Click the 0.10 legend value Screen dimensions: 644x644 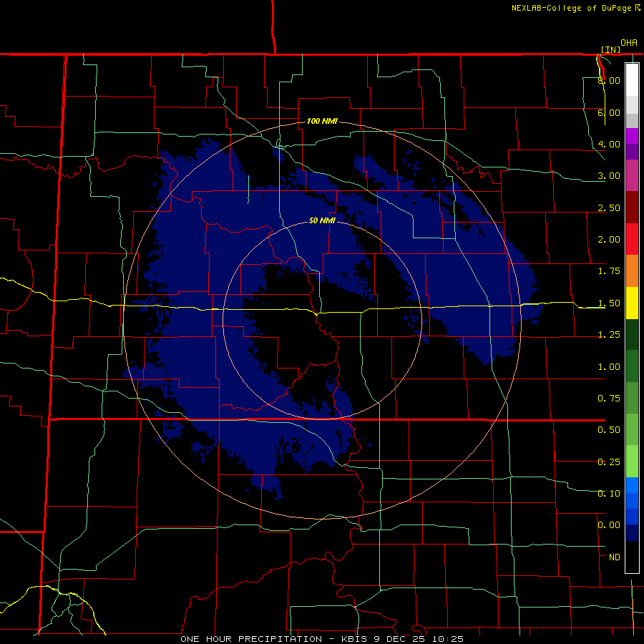pos(609,494)
